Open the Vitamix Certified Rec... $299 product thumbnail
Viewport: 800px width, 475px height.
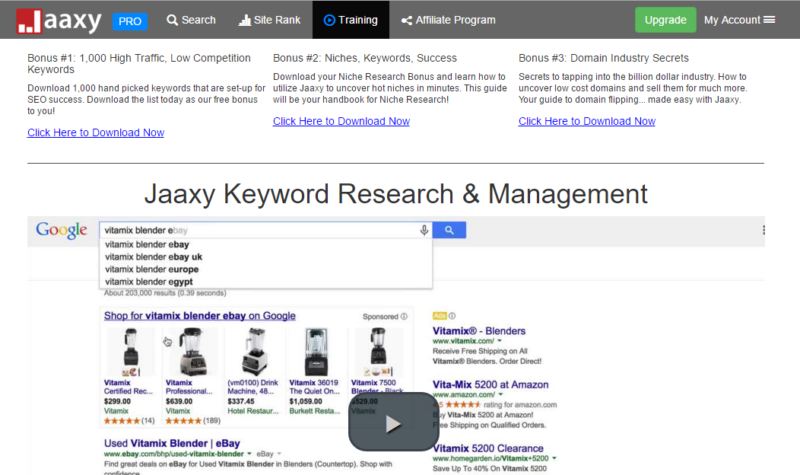tap(130, 353)
